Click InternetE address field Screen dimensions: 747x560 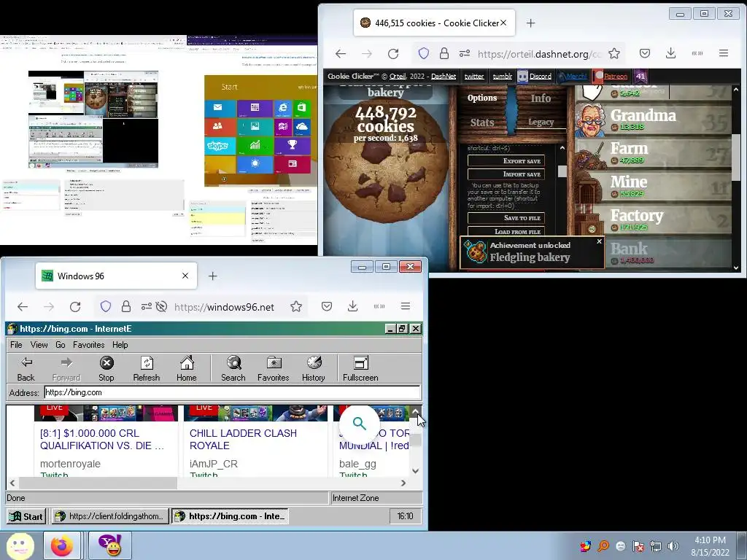pos(233,392)
